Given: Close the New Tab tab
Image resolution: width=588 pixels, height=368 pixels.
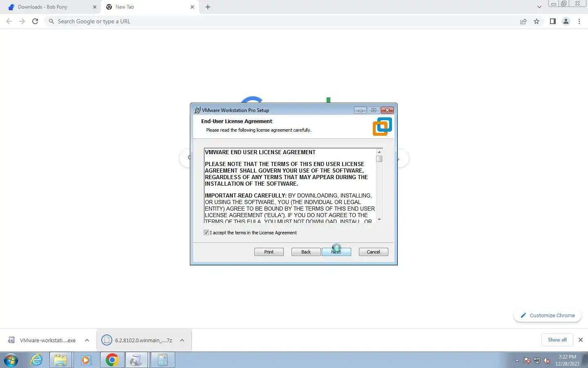Looking at the screenshot, I should coord(192,7).
